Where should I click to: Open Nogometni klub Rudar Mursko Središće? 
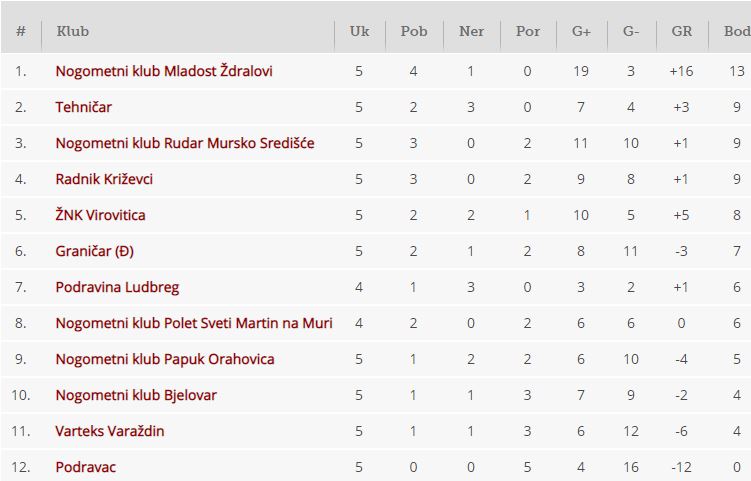tap(185, 143)
